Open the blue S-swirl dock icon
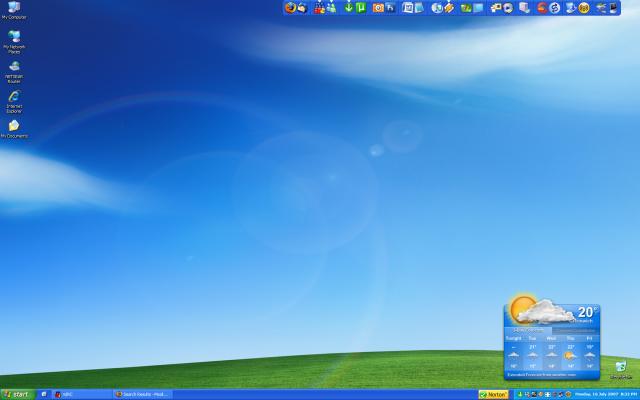The width and height of the screenshot is (640, 400). pyautogui.click(x=555, y=8)
